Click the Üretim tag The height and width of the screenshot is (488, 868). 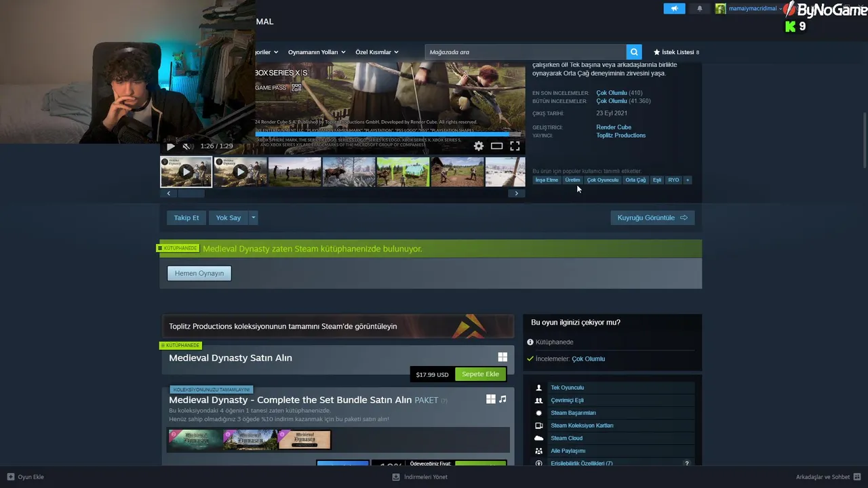coord(572,180)
